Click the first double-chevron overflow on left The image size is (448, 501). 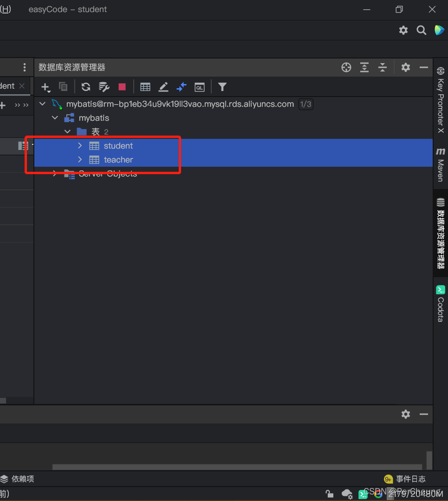(17, 105)
